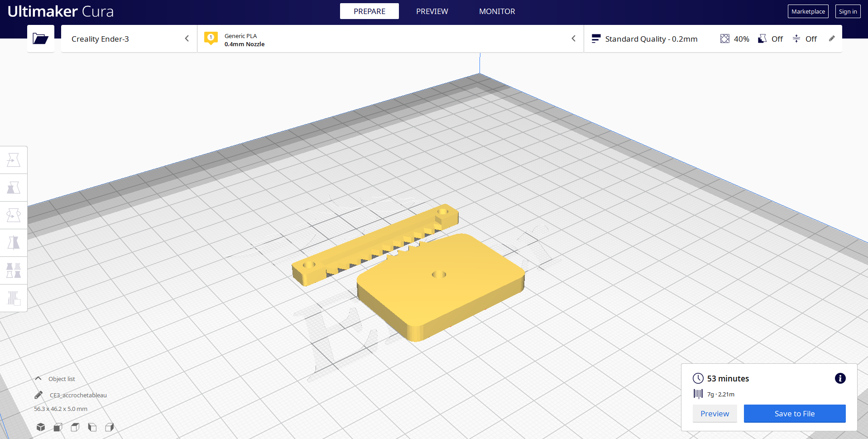Click the pencil icon to edit print settings

coord(832,39)
